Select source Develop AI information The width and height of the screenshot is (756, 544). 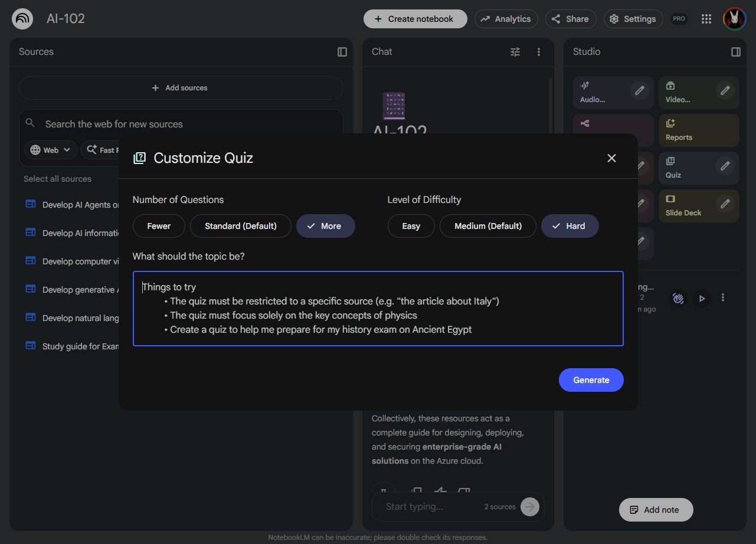click(x=80, y=233)
